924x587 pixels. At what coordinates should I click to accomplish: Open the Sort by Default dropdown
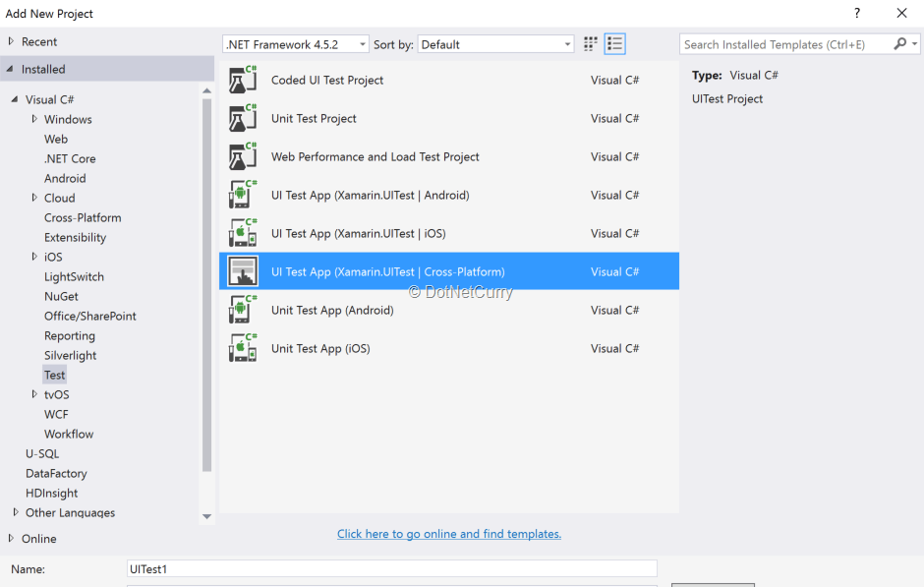(495, 44)
